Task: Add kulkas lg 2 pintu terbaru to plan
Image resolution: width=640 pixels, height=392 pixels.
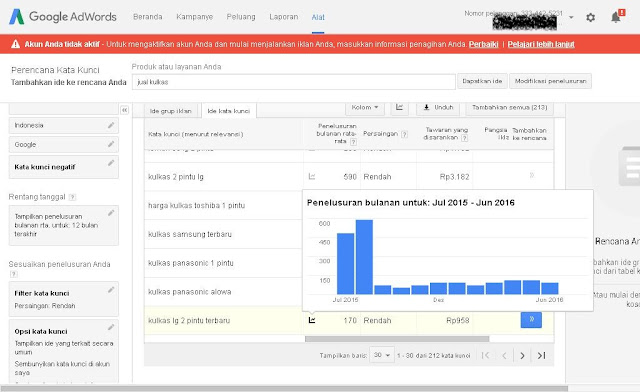Action: [531, 320]
